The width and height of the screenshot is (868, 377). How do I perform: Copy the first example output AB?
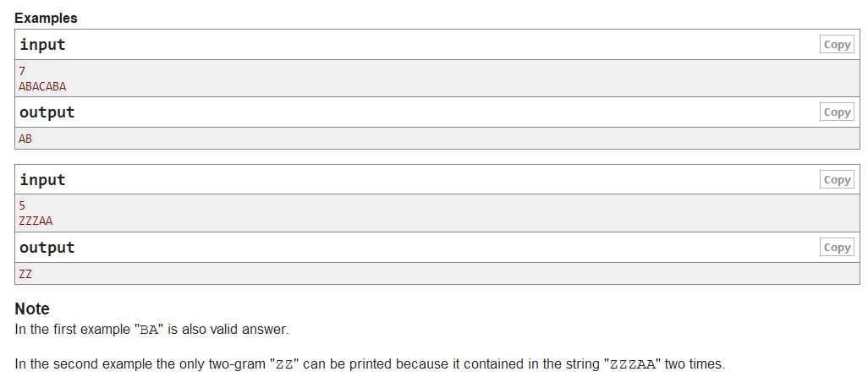point(837,112)
